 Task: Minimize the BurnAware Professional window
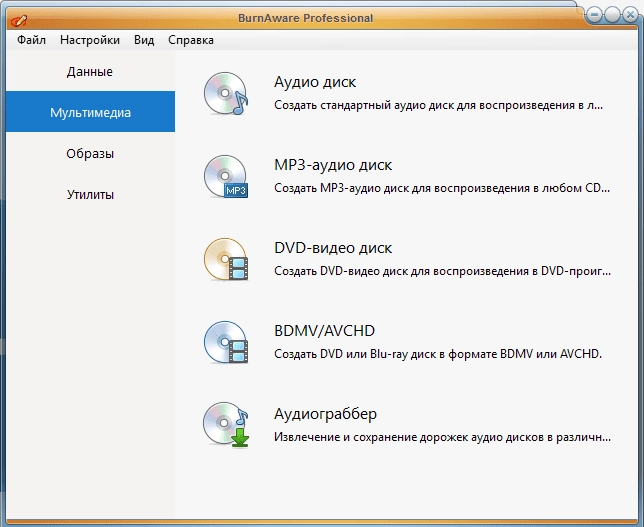click(x=594, y=15)
